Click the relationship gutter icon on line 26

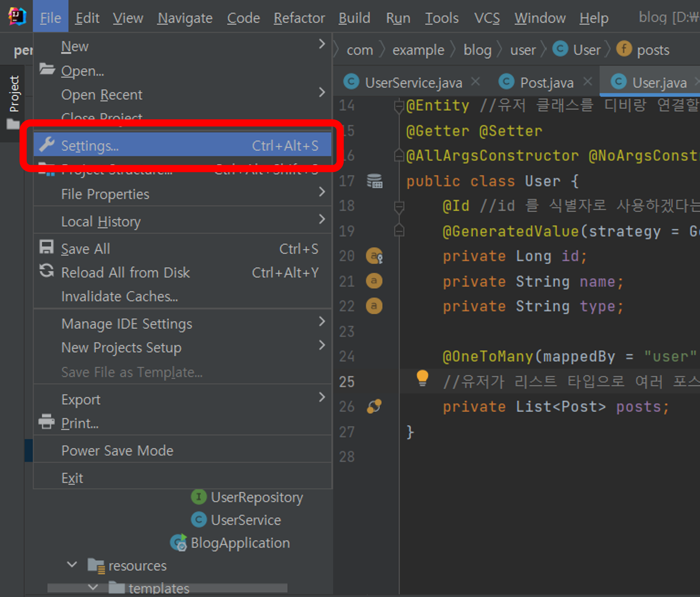click(x=374, y=406)
